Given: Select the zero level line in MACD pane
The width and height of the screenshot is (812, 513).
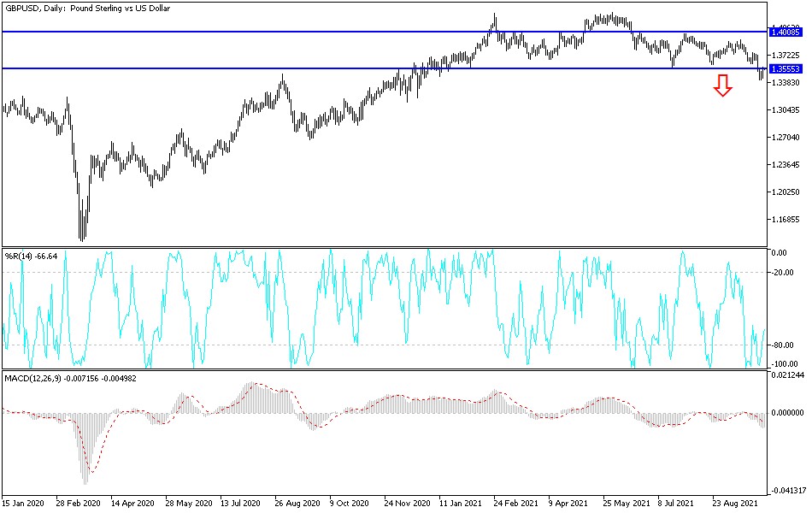Looking at the screenshot, I should (556, 413).
